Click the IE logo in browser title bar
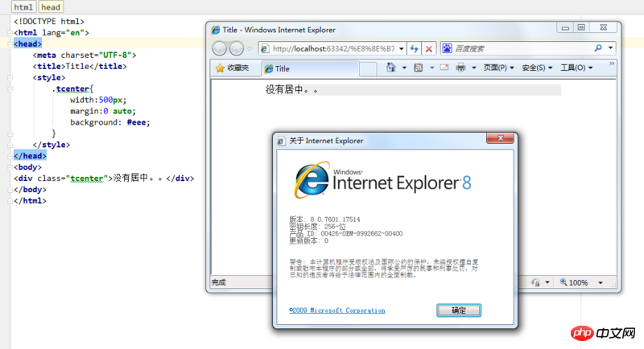Screen dimensions: 644x349 point(215,30)
